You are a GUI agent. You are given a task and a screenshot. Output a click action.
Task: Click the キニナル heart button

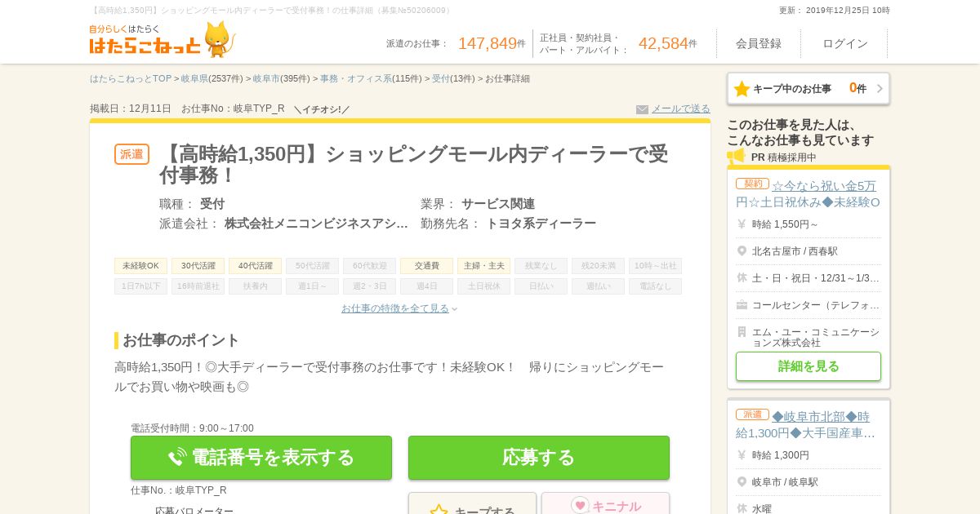tap(605, 504)
